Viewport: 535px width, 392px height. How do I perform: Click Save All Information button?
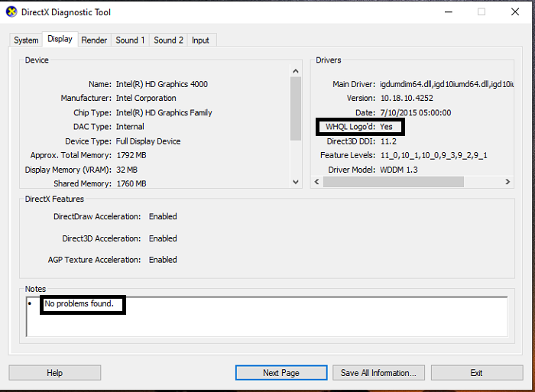(x=378, y=373)
